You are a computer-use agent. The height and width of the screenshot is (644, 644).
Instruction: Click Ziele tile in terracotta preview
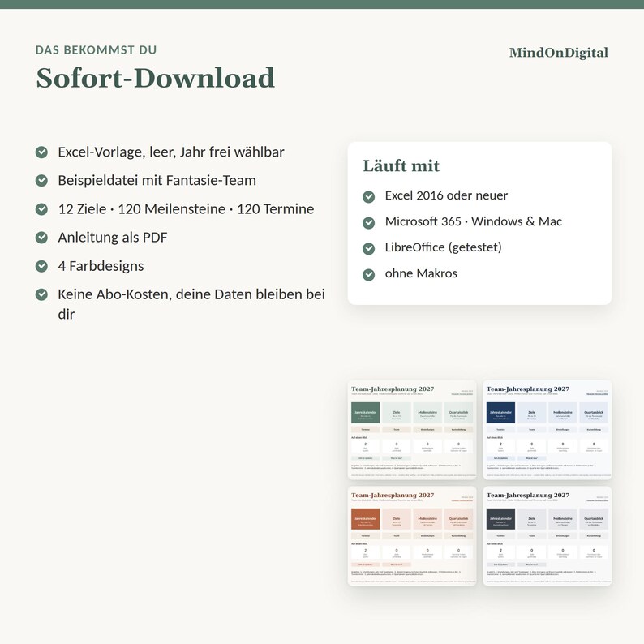point(397,519)
